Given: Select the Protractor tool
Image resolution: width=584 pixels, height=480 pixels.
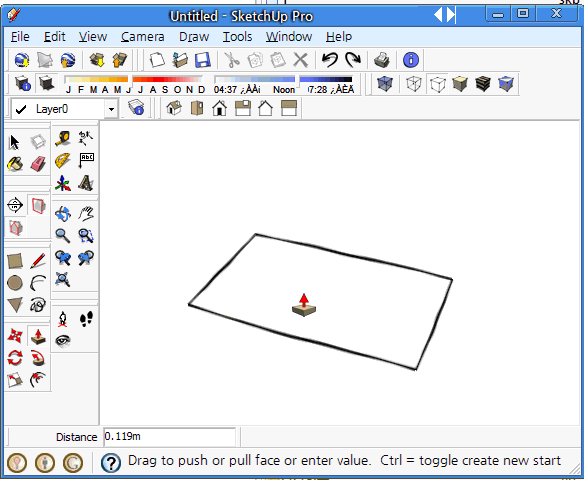Looking at the screenshot, I should 63,160.
